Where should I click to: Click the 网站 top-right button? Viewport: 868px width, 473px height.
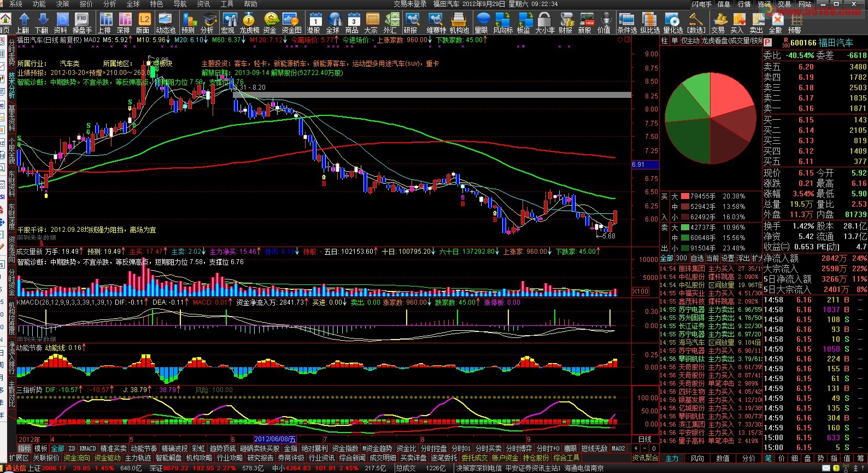(x=805, y=4)
